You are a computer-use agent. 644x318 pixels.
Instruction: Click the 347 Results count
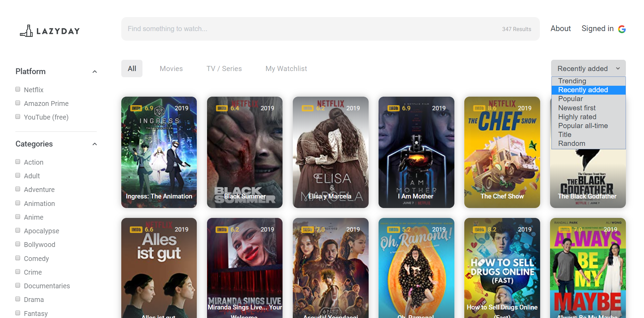517,29
